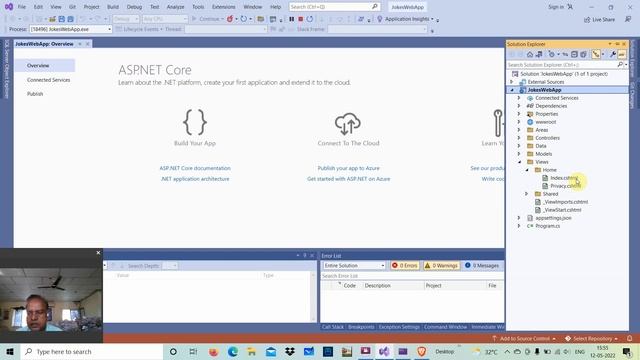Click the Hot Reload flame icon
640x360 pixels.
click(230, 19)
